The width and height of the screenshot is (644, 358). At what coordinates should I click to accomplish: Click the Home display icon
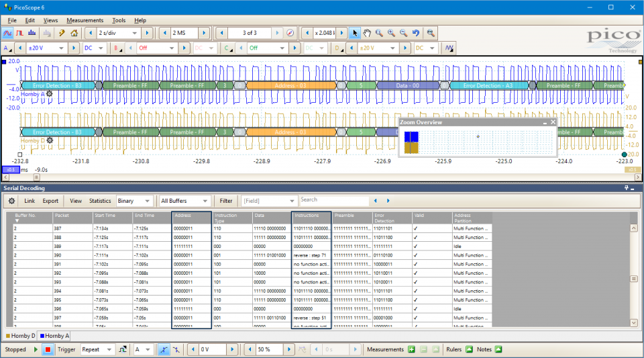tap(74, 33)
